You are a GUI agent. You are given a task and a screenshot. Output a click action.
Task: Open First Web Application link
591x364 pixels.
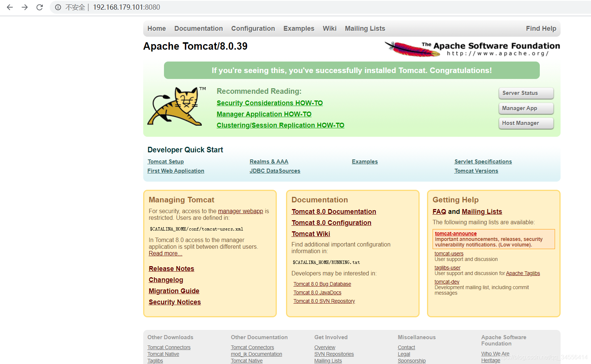176,171
